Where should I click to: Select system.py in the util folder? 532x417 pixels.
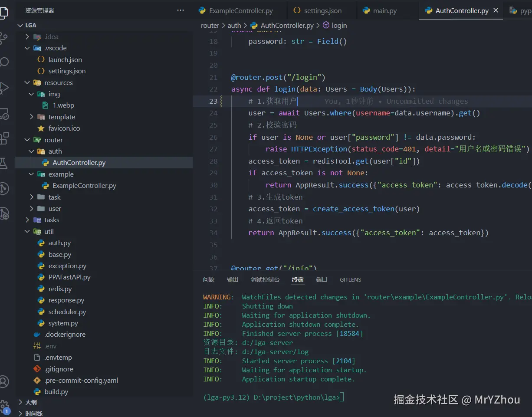pyautogui.click(x=63, y=323)
